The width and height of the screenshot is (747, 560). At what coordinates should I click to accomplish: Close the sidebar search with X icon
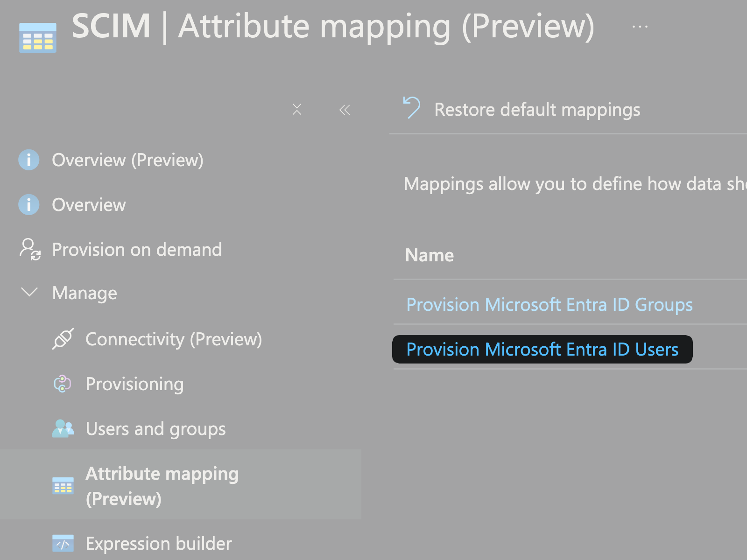pyautogui.click(x=297, y=109)
